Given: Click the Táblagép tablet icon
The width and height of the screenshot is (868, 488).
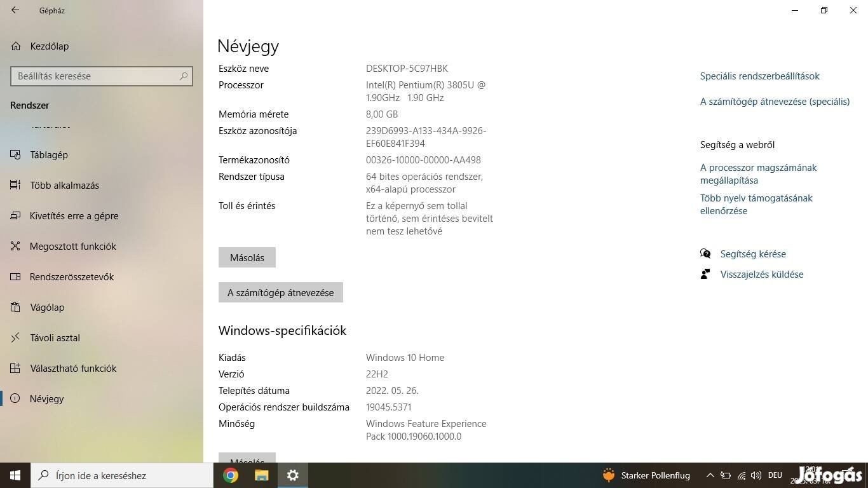Looking at the screenshot, I should [x=16, y=154].
